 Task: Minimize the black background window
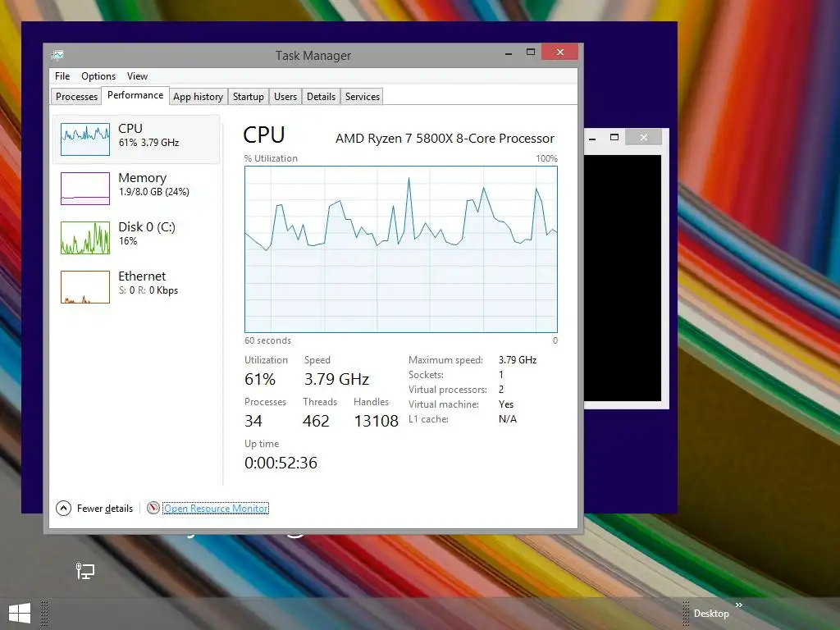(592, 138)
